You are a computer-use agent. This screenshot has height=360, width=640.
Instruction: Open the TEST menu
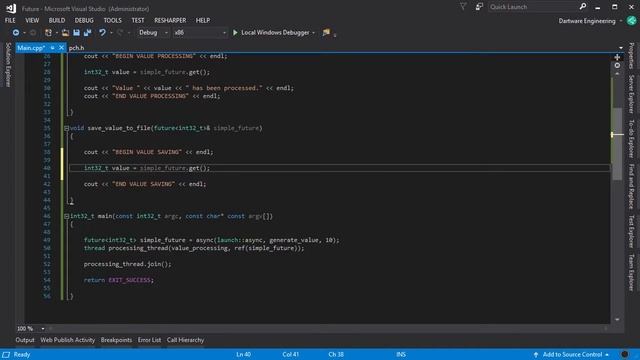[138, 20]
